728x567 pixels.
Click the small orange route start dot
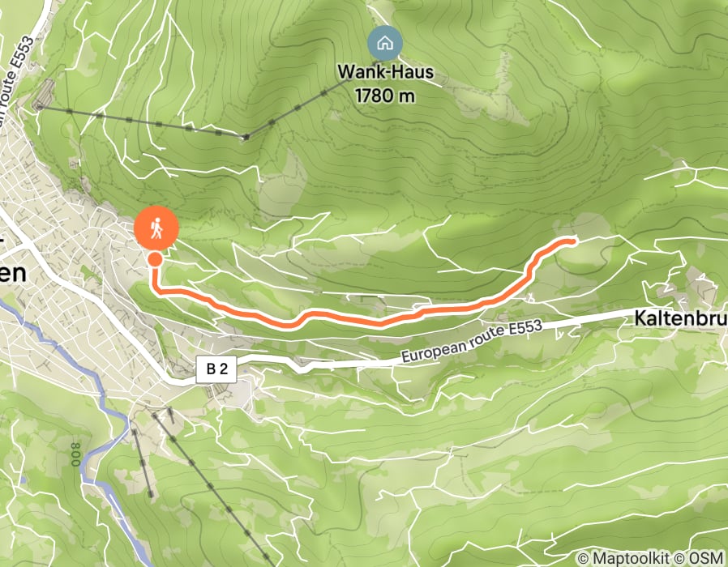[155, 259]
